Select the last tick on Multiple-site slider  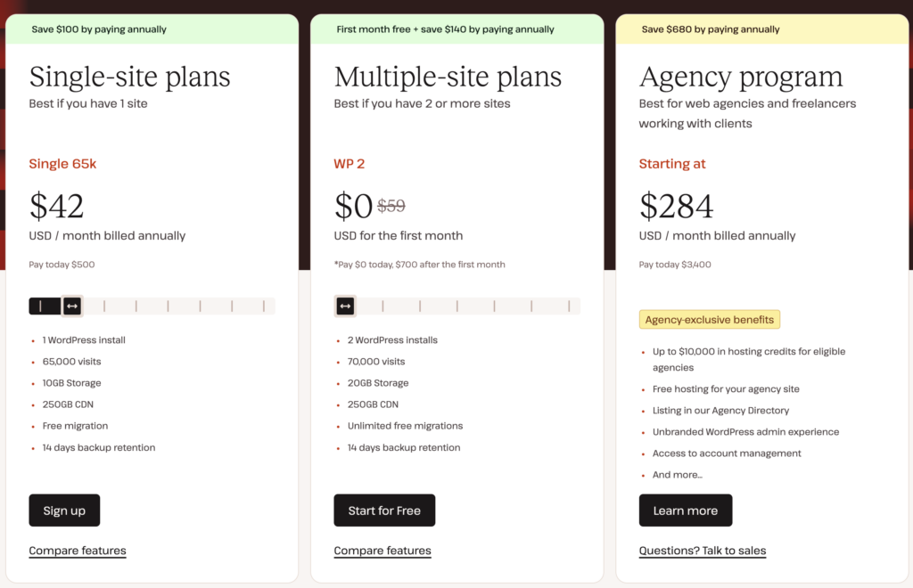(x=569, y=306)
